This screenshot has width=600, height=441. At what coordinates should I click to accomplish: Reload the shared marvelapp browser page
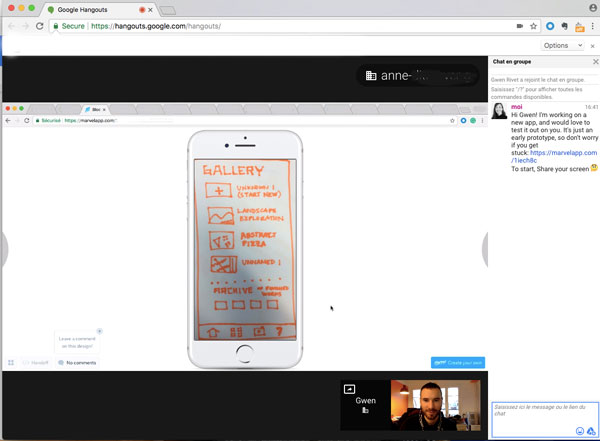click(x=27, y=121)
